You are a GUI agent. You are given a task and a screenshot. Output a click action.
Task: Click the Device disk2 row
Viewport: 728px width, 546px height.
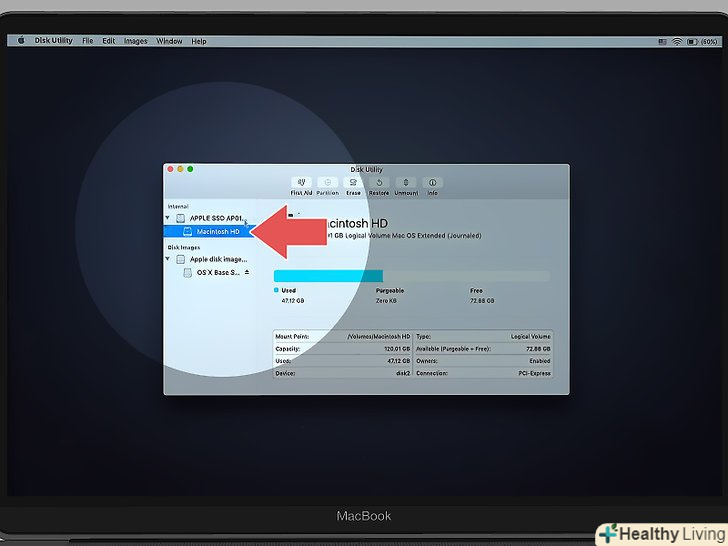pos(343,373)
